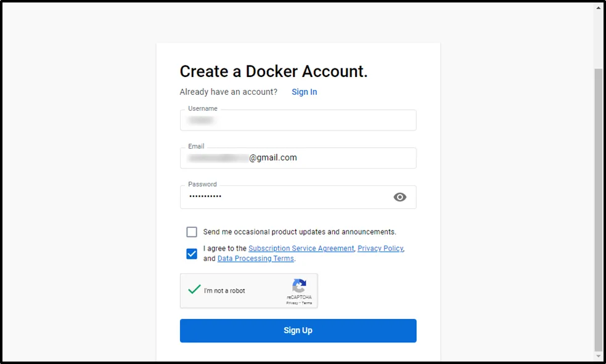
Task: Focus the Email input field
Action: (298, 158)
